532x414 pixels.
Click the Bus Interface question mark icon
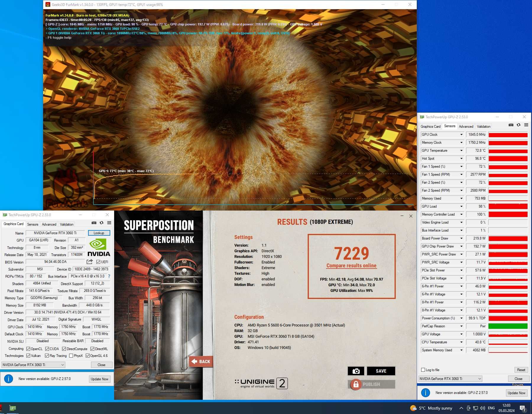109,276
